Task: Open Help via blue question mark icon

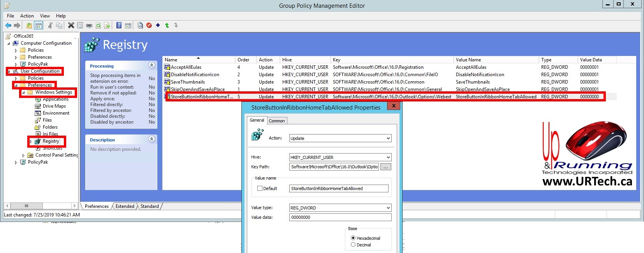Action: 119,26
